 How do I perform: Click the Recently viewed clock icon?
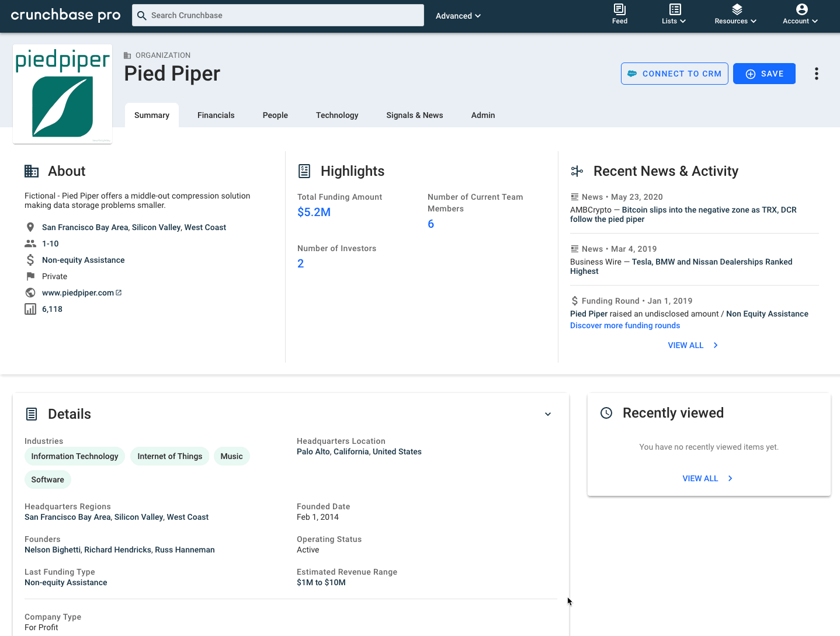point(607,413)
